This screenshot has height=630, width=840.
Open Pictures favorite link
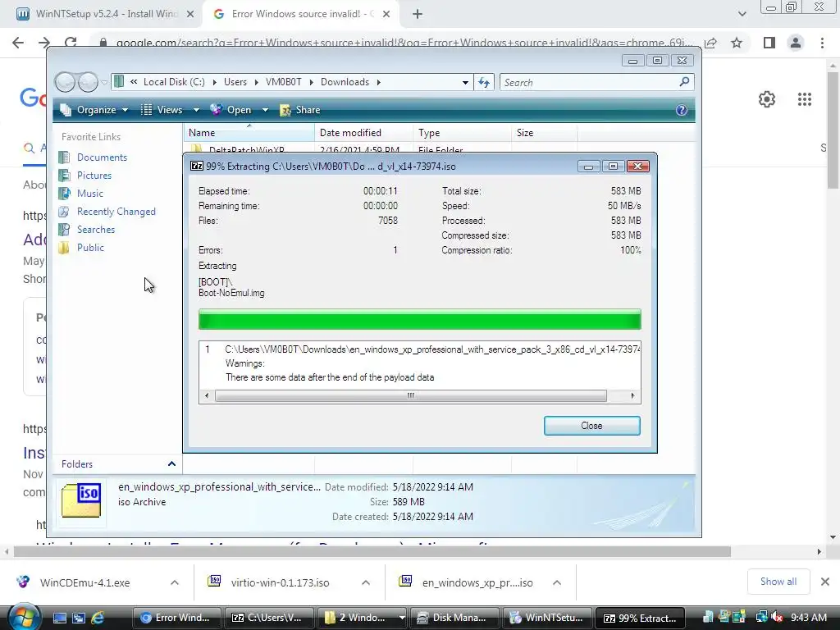[x=94, y=176]
